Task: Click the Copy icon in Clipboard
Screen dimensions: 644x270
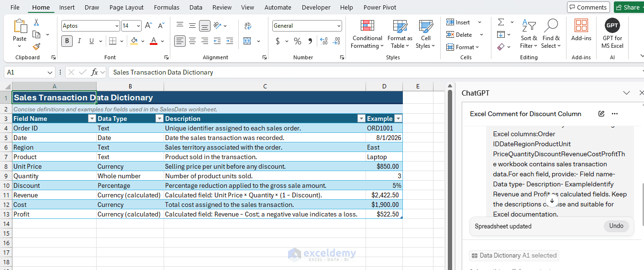Action: coord(36,34)
